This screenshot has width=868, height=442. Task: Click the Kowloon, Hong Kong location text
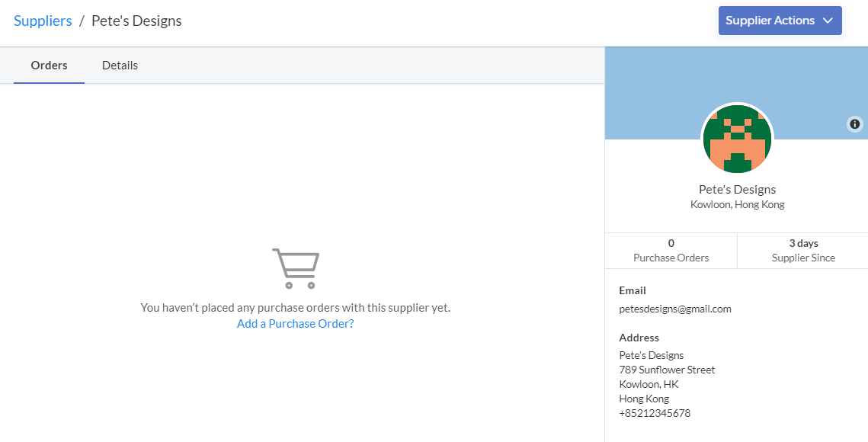(737, 204)
